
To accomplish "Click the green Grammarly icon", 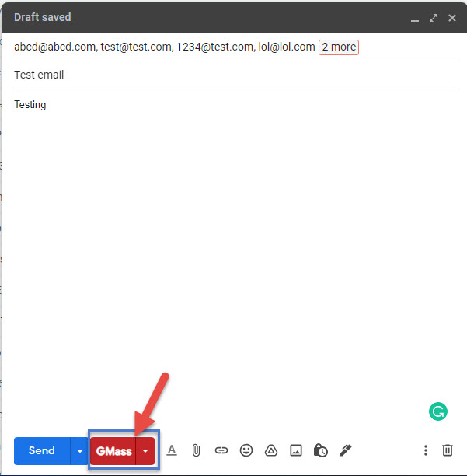I will [x=438, y=411].
